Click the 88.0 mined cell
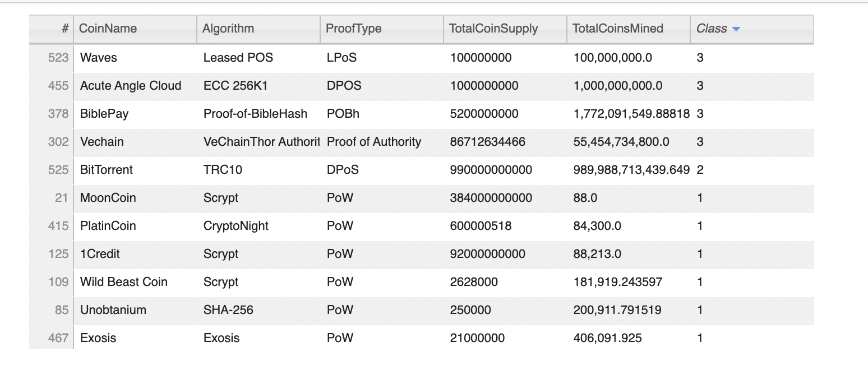Screen dimensions: 868x369 point(629,198)
